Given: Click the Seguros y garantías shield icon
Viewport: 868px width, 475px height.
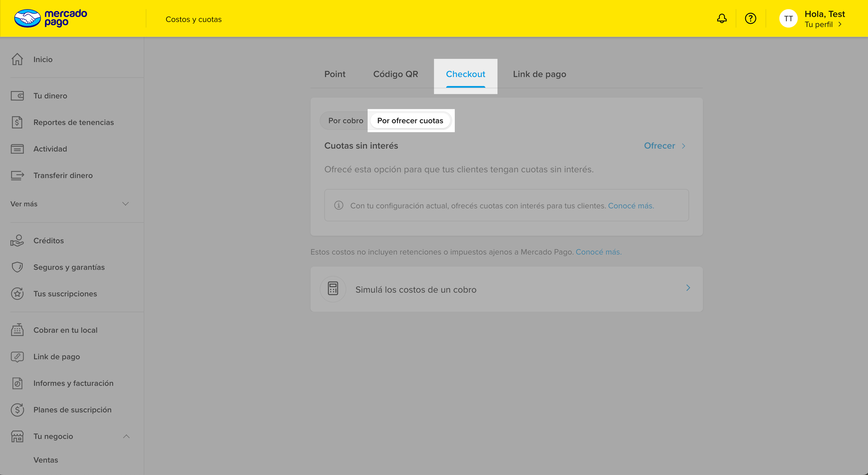Looking at the screenshot, I should click(x=17, y=267).
